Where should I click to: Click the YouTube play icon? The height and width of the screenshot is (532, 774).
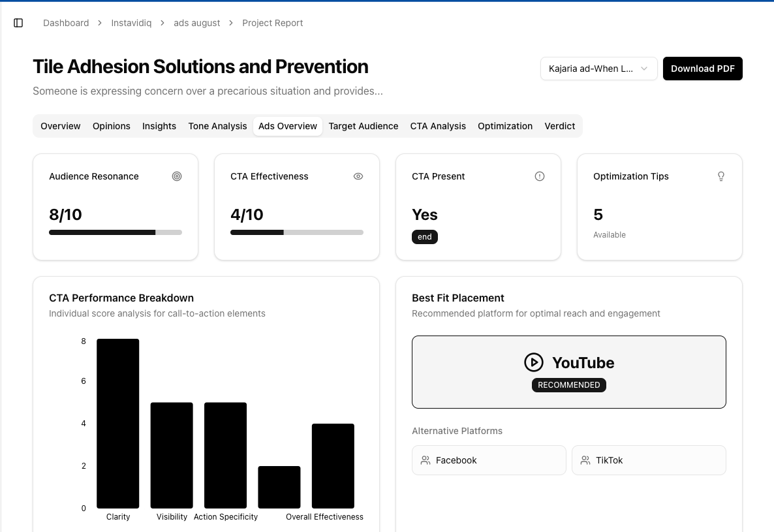[x=534, y=362]
